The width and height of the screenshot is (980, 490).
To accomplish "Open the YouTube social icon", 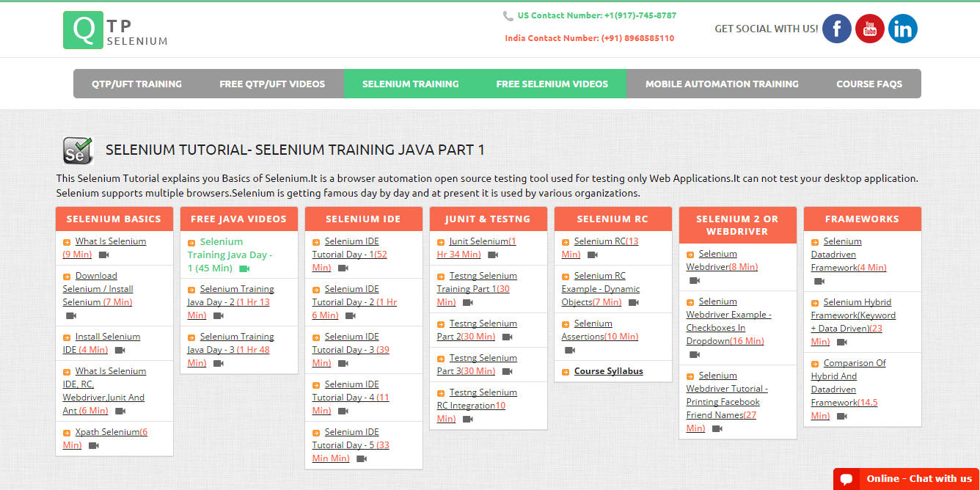I will [869, 29].
